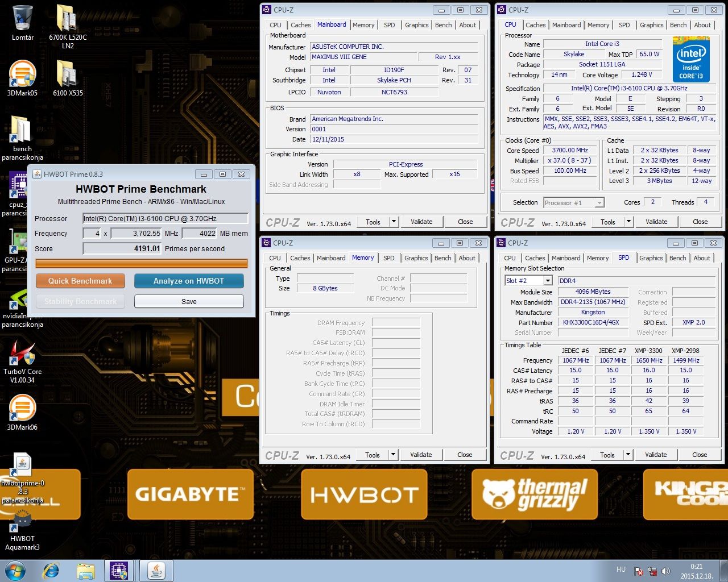Open Windows Explorer from the taskbar

(x=86, y=571)
